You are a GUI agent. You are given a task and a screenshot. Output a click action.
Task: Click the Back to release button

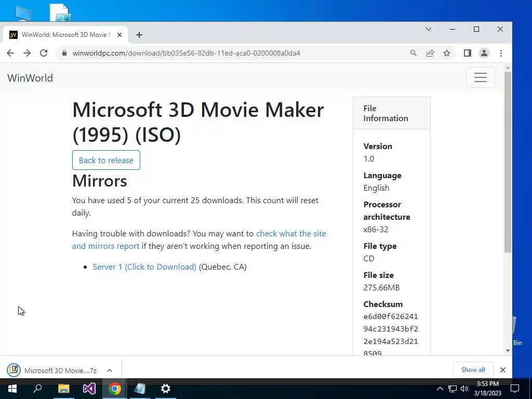point(106,160)
